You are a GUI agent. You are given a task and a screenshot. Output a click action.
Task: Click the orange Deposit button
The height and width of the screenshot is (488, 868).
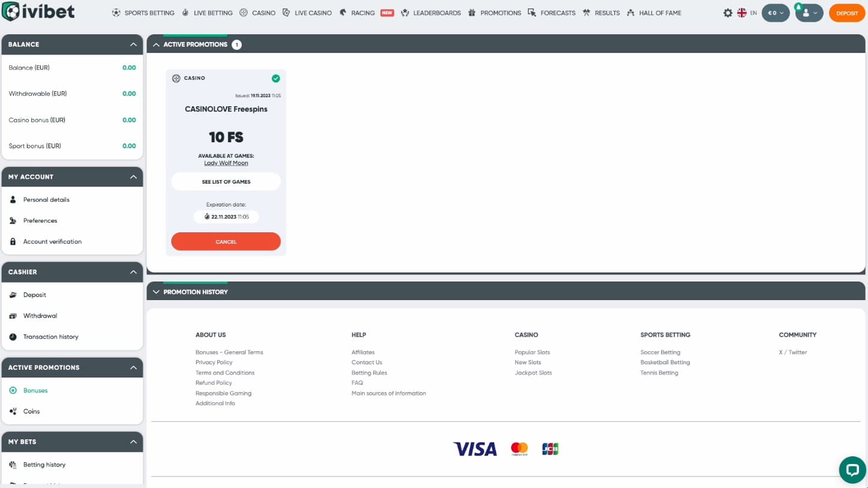point(847,13)
